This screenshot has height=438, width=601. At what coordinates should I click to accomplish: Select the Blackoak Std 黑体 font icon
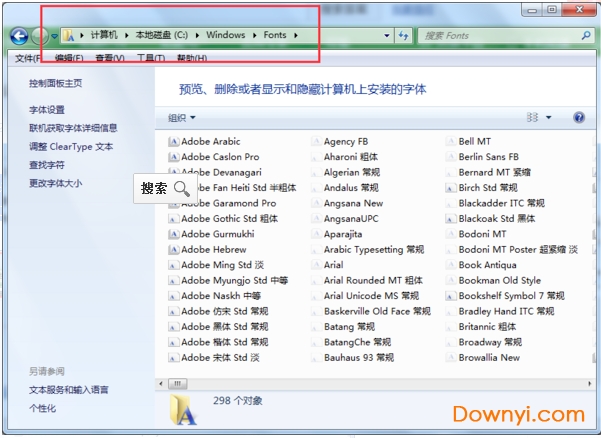click(x=451, y=219)
